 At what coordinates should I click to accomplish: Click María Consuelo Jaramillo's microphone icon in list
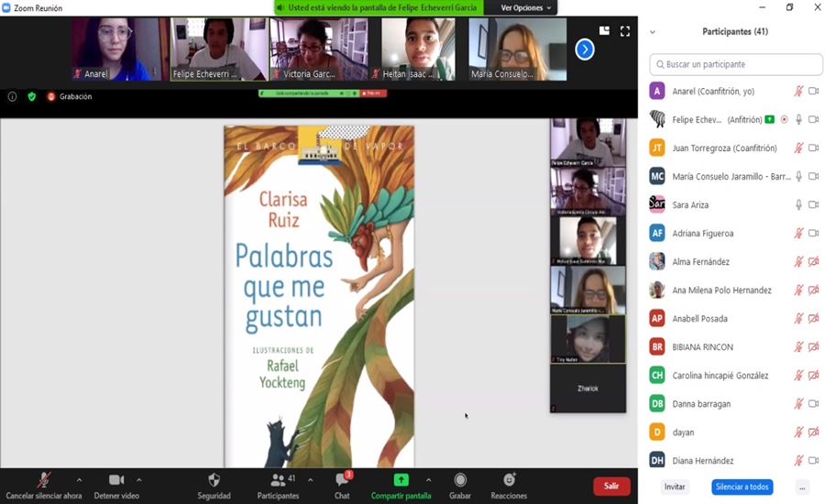point(798,176)
